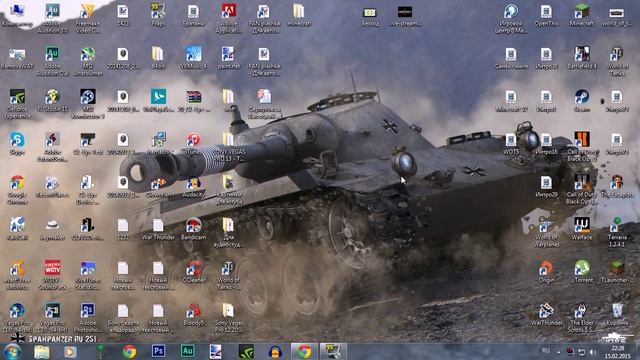Viewport: 640px width, 360px height.
Task: Switch to Fraps taskbar button
Action: click(333, 351)
